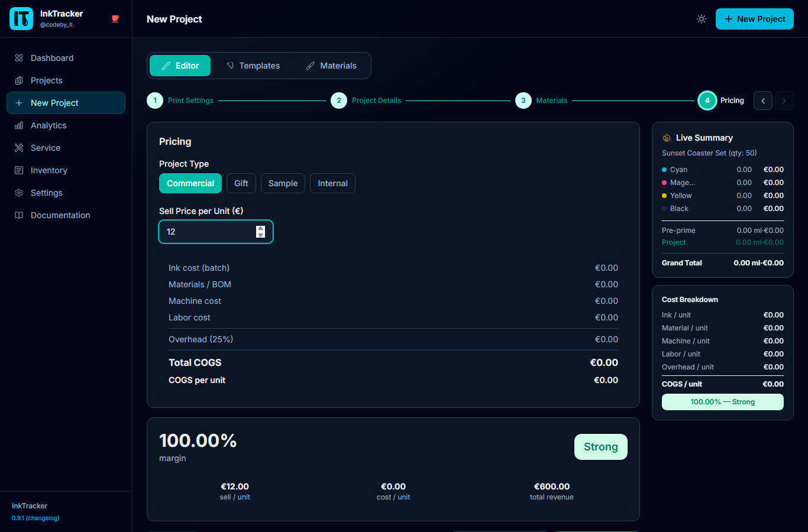Click the Grand Total row
Image resolution: width=808 pixels, height=532 pixels.
click(x=723, y=263)
